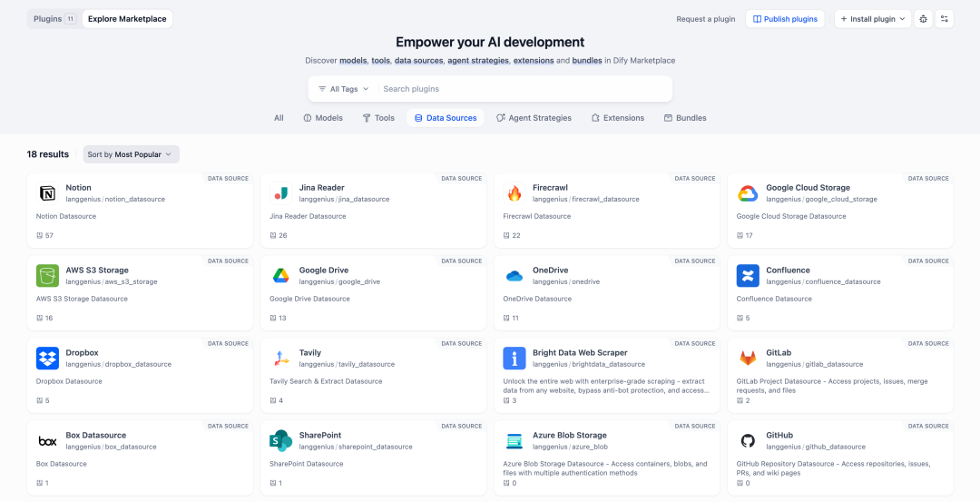Open the Bright Data Web Scraper title
Screen dimensions: 980x502
(580, 352)
